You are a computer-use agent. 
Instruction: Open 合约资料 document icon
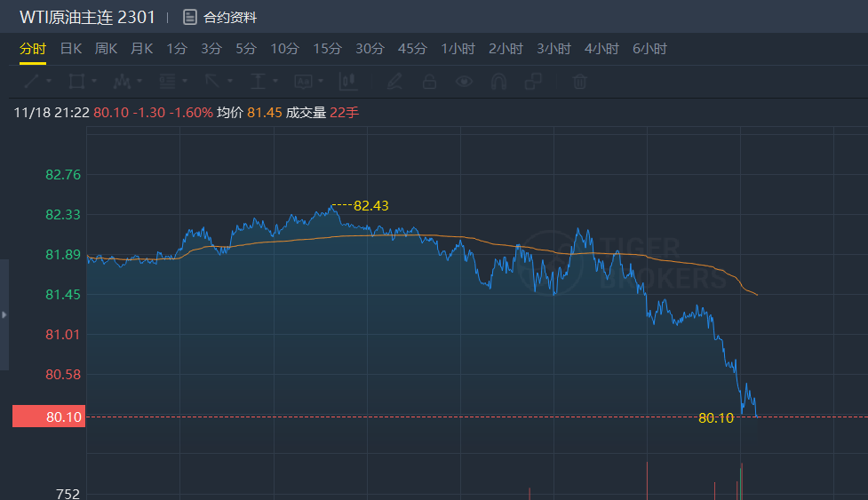coord(190,17)
